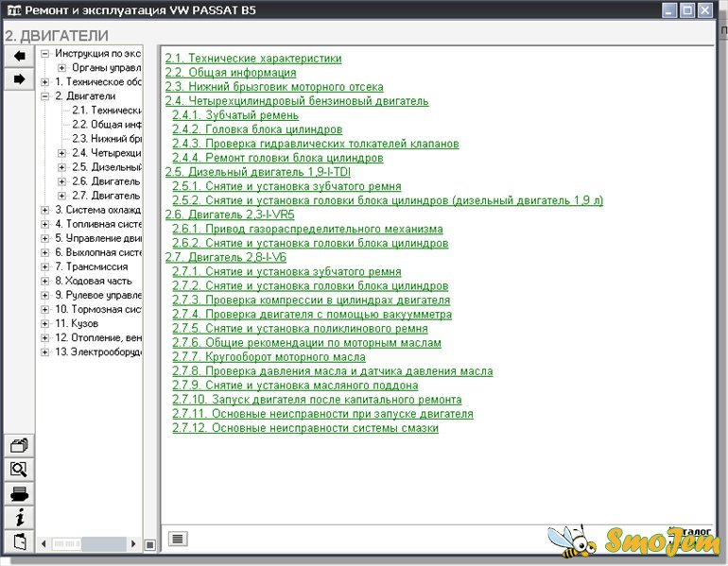
Task: Select '8. Ходовая часть' tree item
Action: 94,281
